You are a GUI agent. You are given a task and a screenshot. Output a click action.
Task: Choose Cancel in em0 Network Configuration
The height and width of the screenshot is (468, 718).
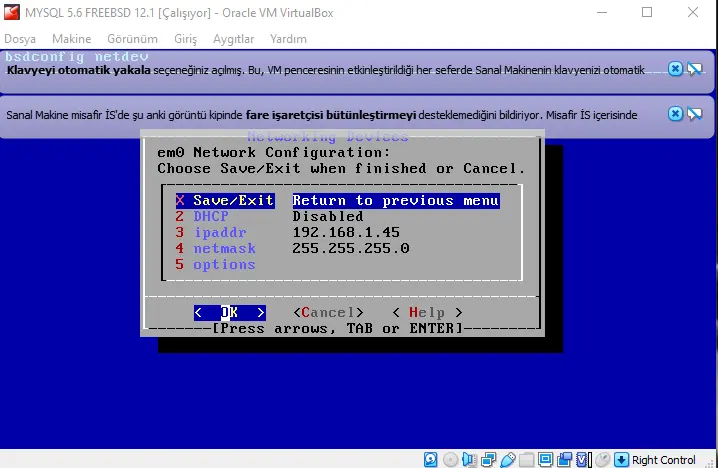pos(331,313)
